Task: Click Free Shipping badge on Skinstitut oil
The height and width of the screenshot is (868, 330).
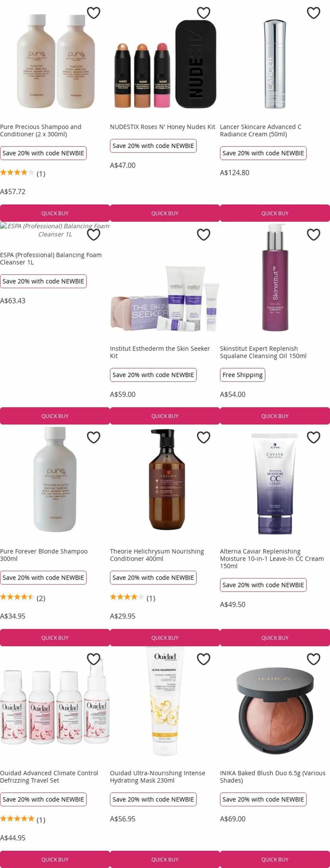Action: click(242, 375)
